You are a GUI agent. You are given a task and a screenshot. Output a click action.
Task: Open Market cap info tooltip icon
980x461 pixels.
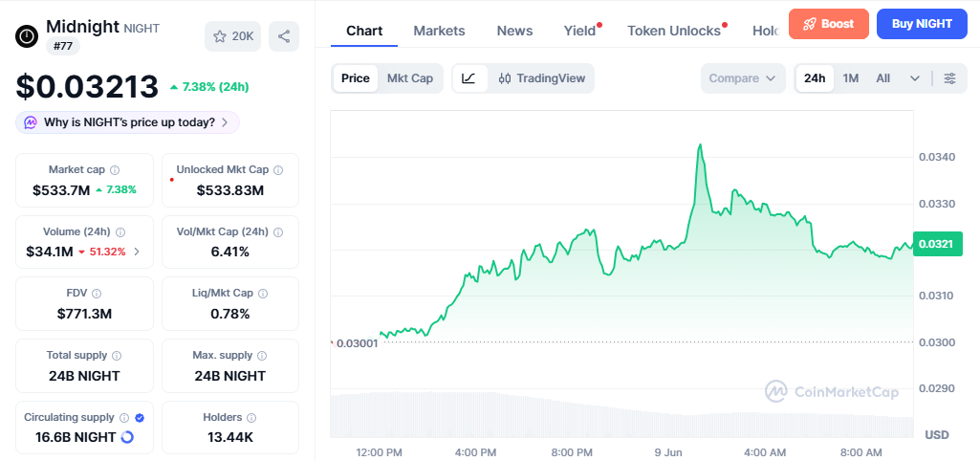tap(115, 170)
